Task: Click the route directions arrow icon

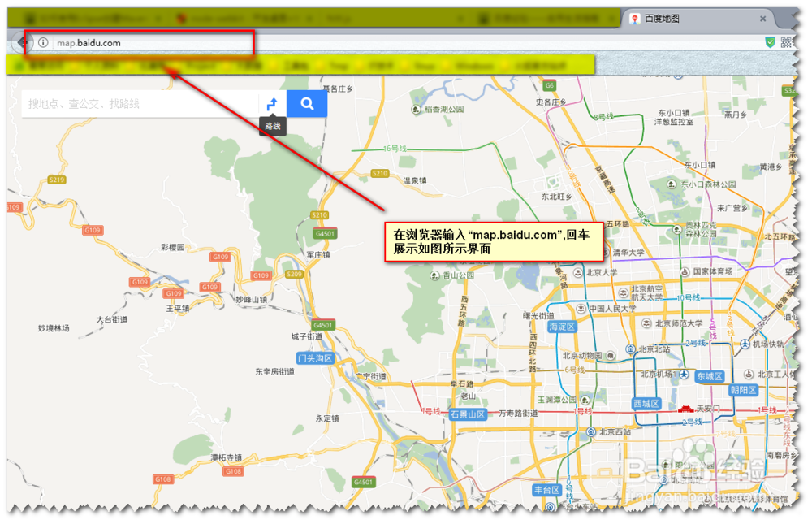Action: point(272,104)
